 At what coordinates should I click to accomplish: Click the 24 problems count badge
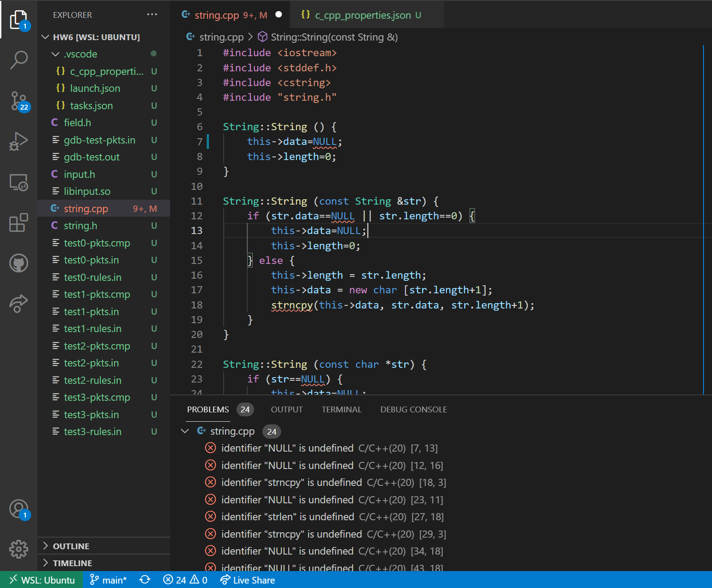pyautogui.click(x=245, y=410)
